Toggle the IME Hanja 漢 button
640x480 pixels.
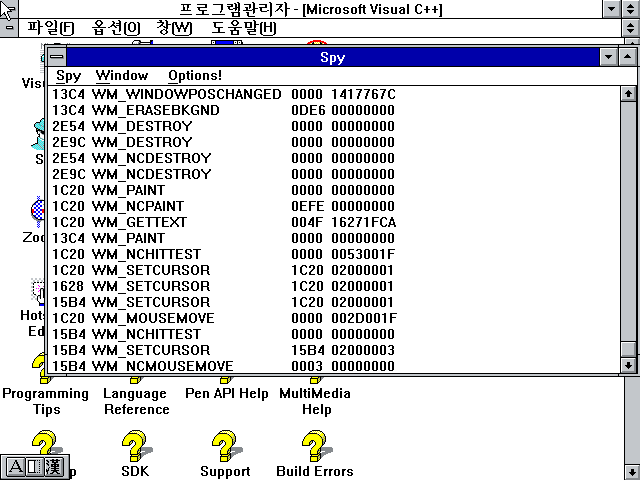(x=53, y=466)
